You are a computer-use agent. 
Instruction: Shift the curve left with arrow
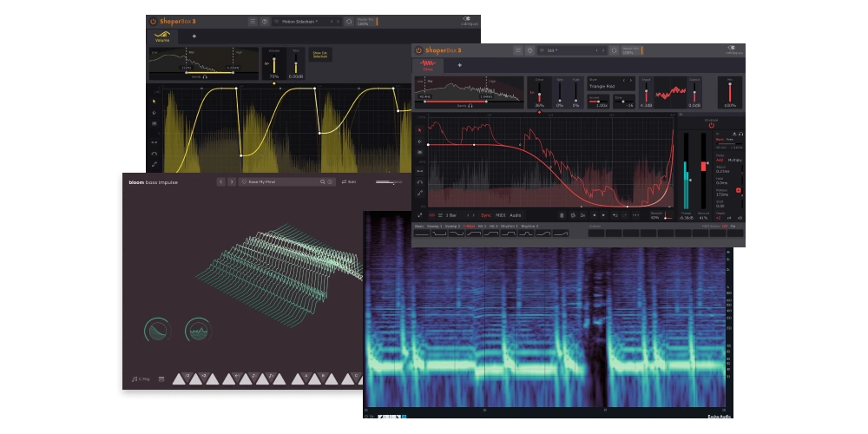point(595,215)
